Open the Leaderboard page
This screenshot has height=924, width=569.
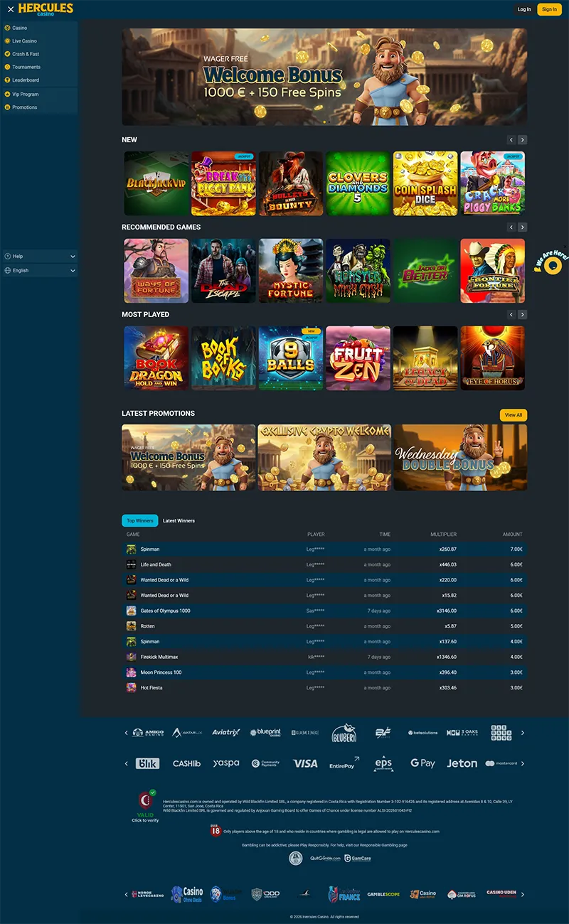(x=39, y=80)
